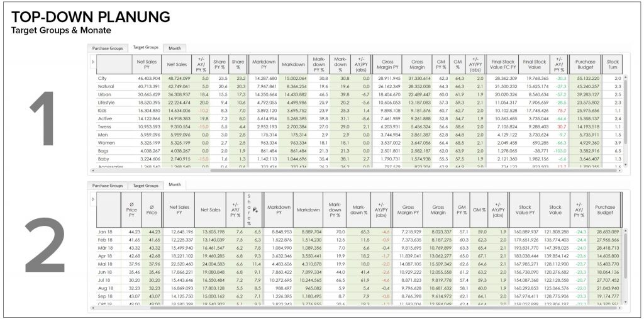Click Jan 18 Purchase Budget cell
This screenshot has height=319, width=644.
pos(606,232)
